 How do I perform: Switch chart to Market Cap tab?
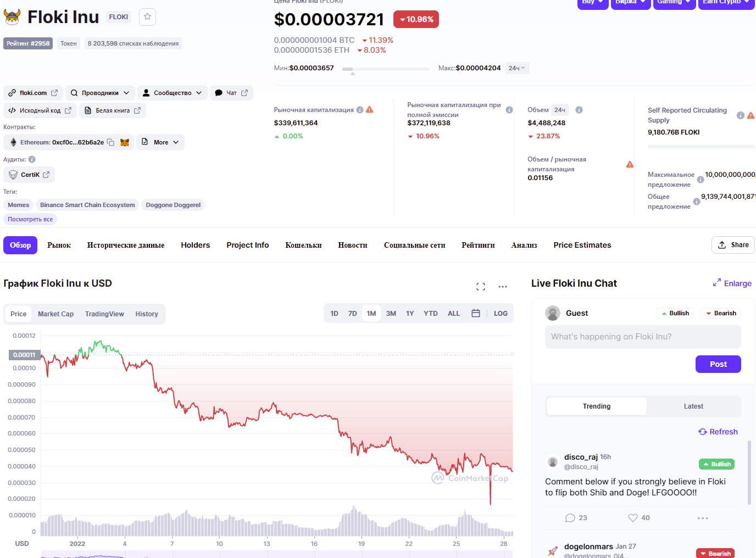(x=55, y=314)
